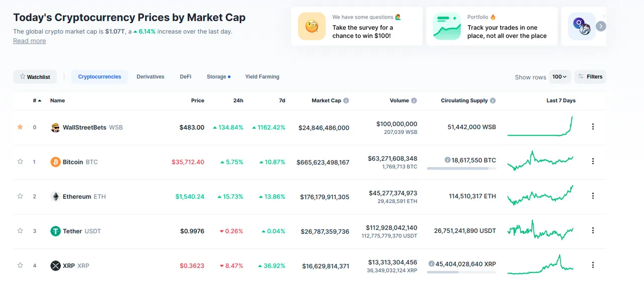Click the Portfolio green chart image

coord(447,26)
